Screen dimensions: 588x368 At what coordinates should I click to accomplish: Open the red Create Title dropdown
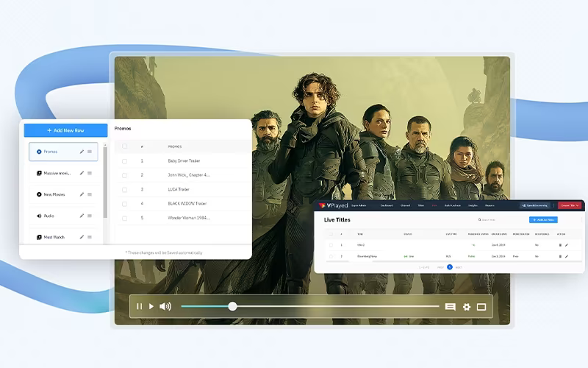point(570,205)
